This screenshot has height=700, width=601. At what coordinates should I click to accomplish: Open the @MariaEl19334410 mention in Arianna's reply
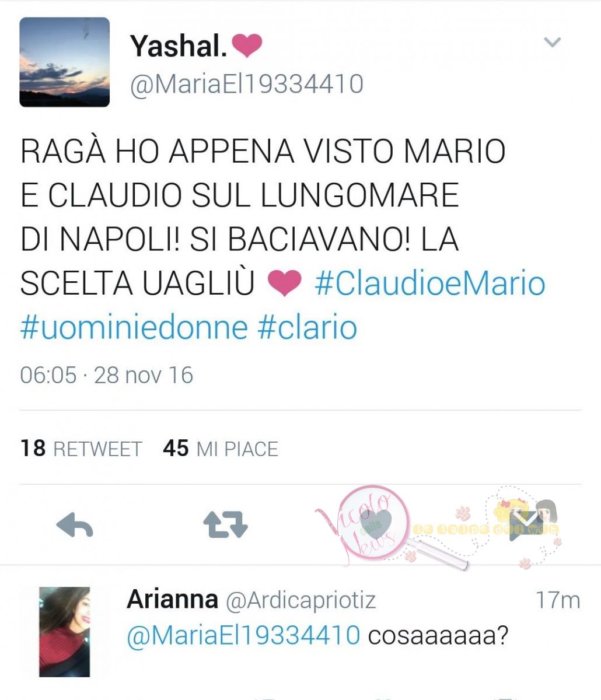243,635
